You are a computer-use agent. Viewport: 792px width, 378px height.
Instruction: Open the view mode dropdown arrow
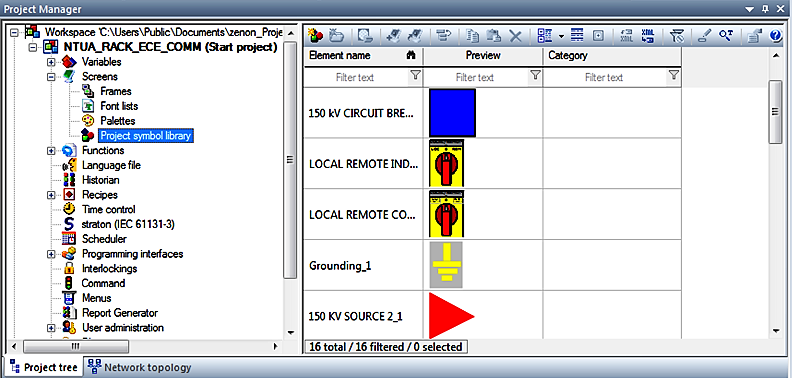click(x=561, y=36)
